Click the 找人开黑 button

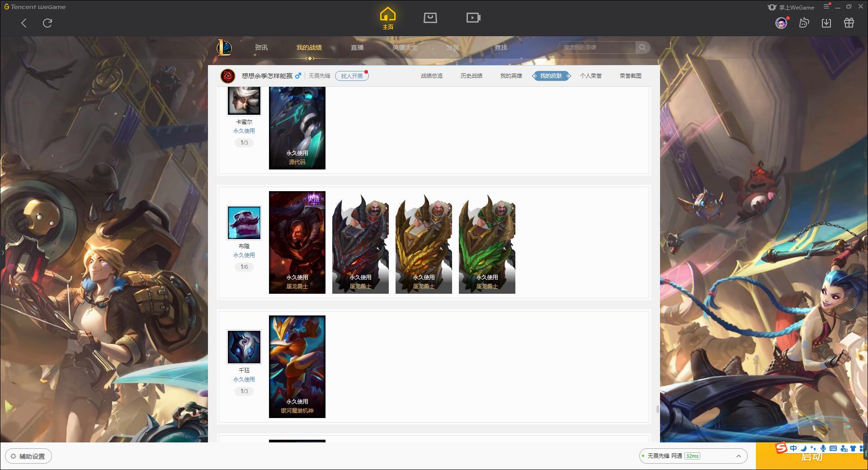tap(352, 76)
